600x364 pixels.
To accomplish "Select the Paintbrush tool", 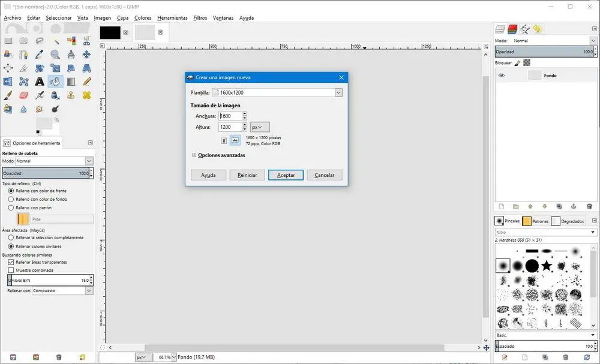I will (x=8, y=95).
